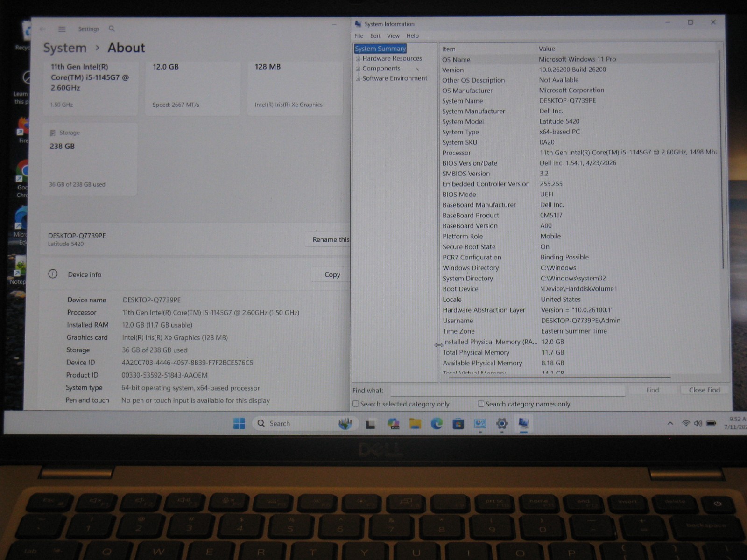Click the Copy device info button
Viewport: 747px width, 560px height.
point(331,274)
